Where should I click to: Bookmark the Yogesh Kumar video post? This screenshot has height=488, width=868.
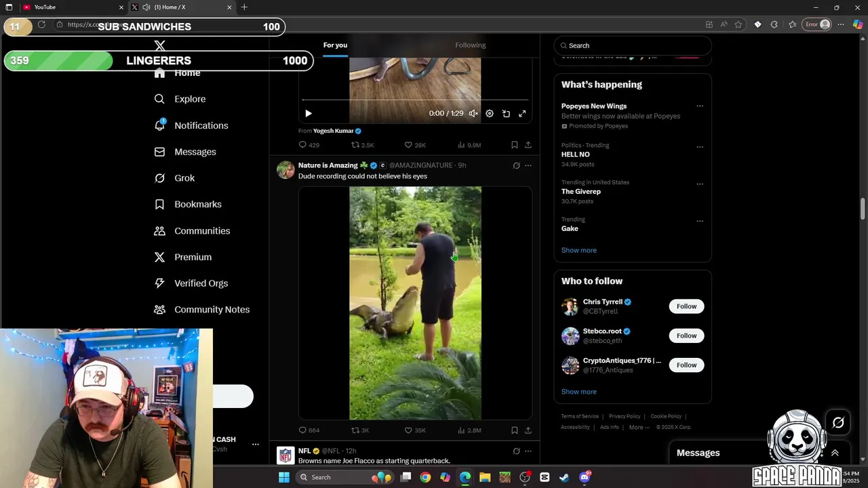[x=515, y=145]
